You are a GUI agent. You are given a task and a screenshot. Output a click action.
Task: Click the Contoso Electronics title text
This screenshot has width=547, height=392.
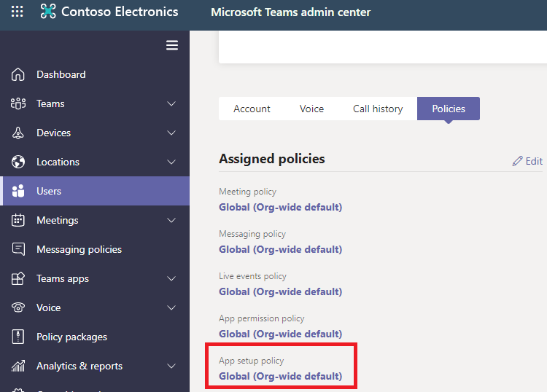120,12
